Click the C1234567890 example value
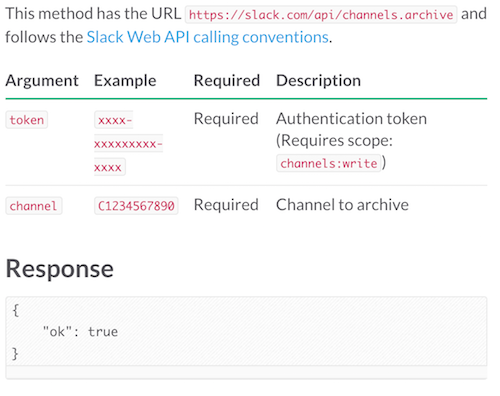The width and height of the screenshot is (500, 396). tap(136, 206)
